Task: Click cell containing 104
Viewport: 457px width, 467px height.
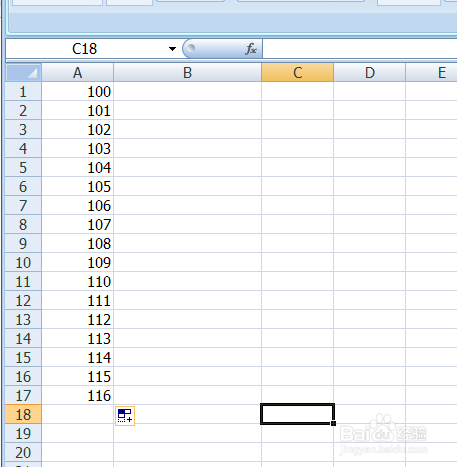Action: coord(77,167)
